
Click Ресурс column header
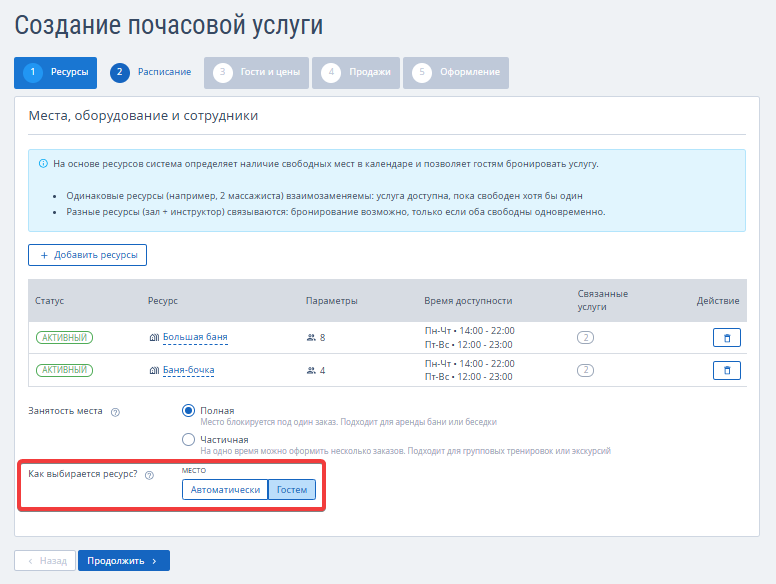click(163, 301)
